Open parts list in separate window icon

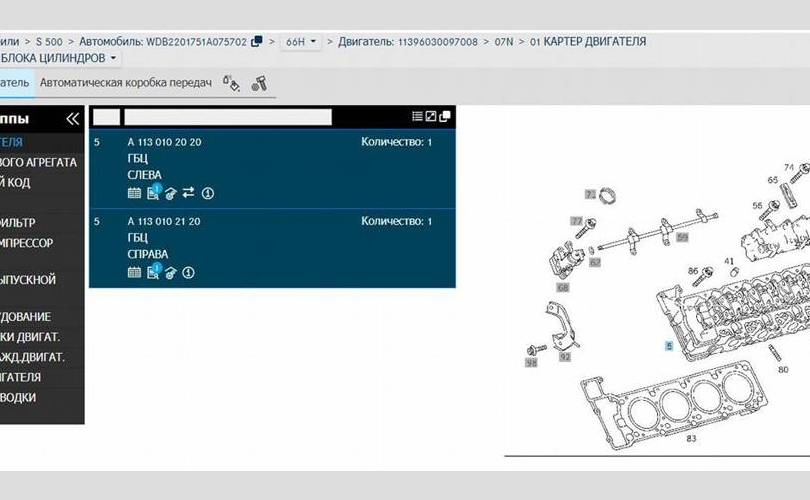click(x=445, y=117)
